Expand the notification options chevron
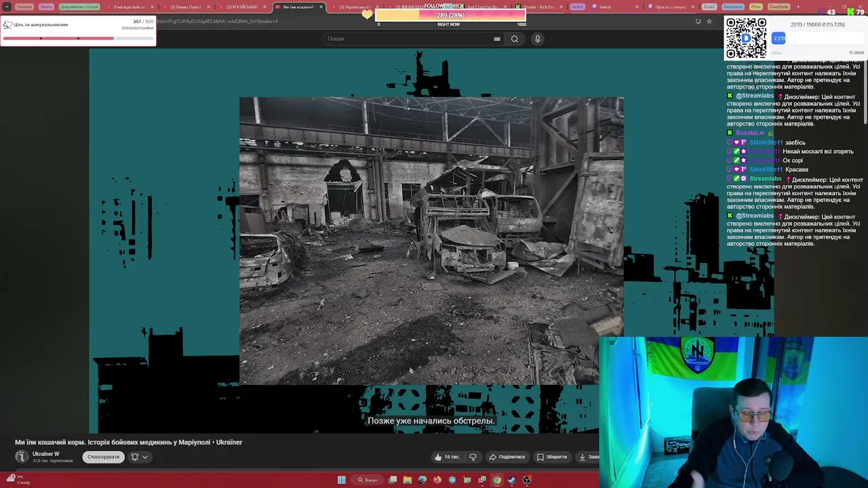868x488 pixels. click(144, 457)
